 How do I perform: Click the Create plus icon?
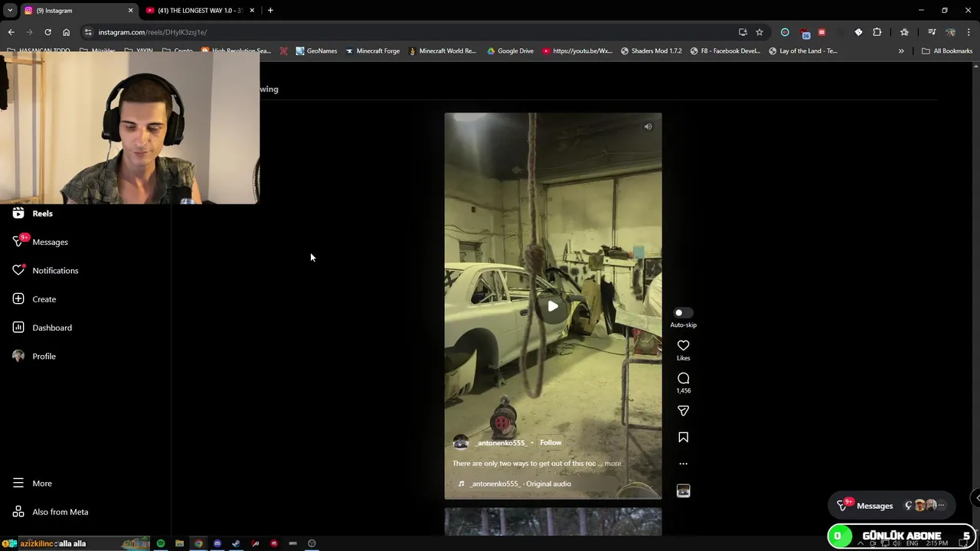(18, 299)
